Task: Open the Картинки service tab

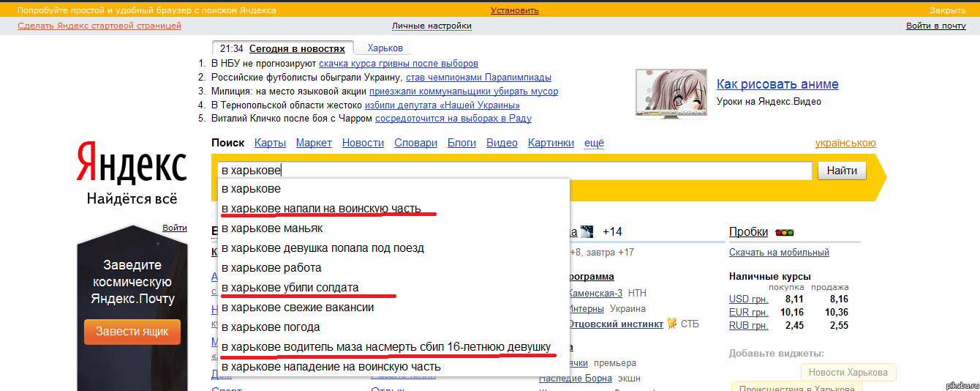Action: click(551, 143)
